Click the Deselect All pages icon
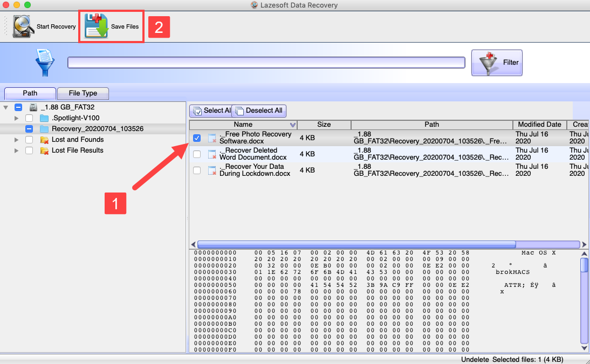590x364 pixels. (x=239, y=111)
